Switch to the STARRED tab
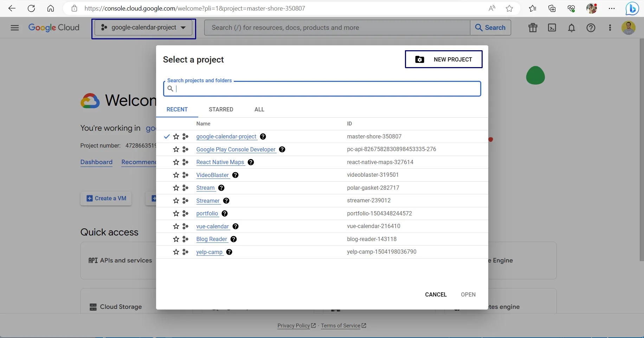This screenshot has height=338, width=644. tap(221, 109)
